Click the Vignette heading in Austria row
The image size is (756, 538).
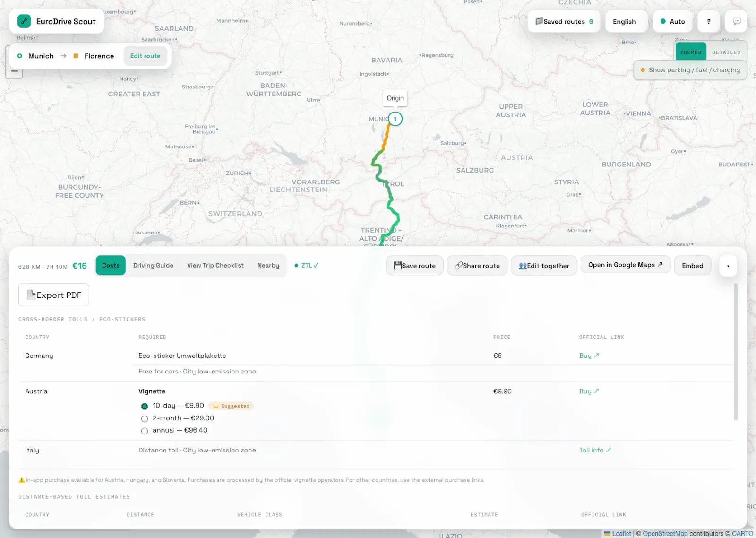152,391
